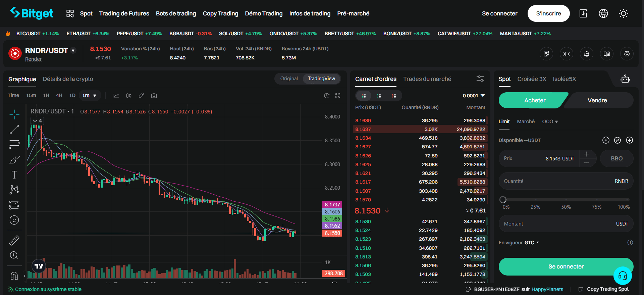The height and width of the screenshot is (295, 644).
Task: Click the S'inscrire button
Action: (x=548, y=13)
